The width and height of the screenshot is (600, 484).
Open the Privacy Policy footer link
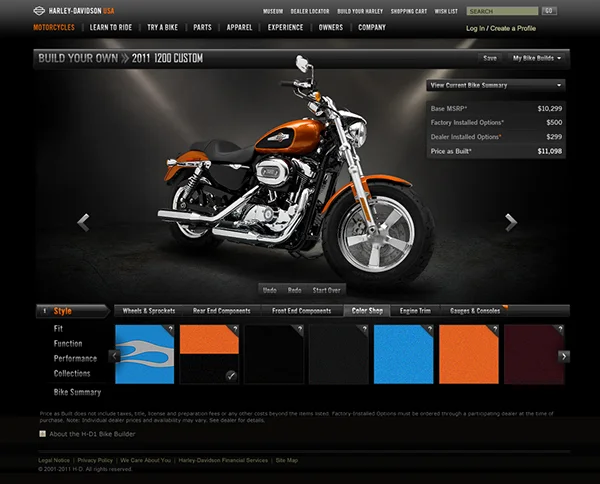point(95,460)
